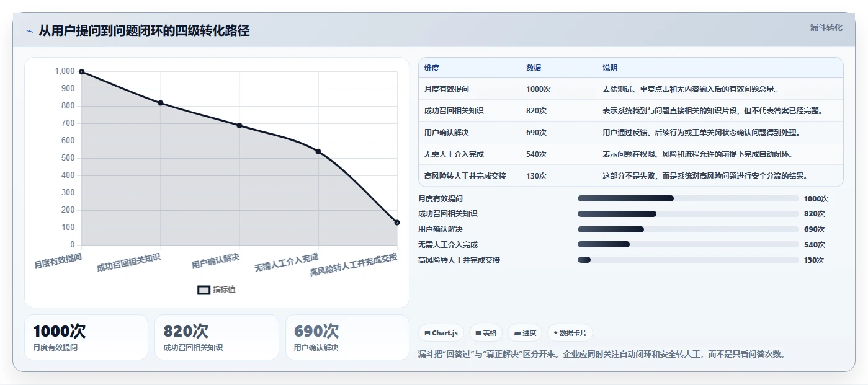This screenshot has height=385, width=868.
Task: Click the 820次 table cell
Action: (536, 111)
